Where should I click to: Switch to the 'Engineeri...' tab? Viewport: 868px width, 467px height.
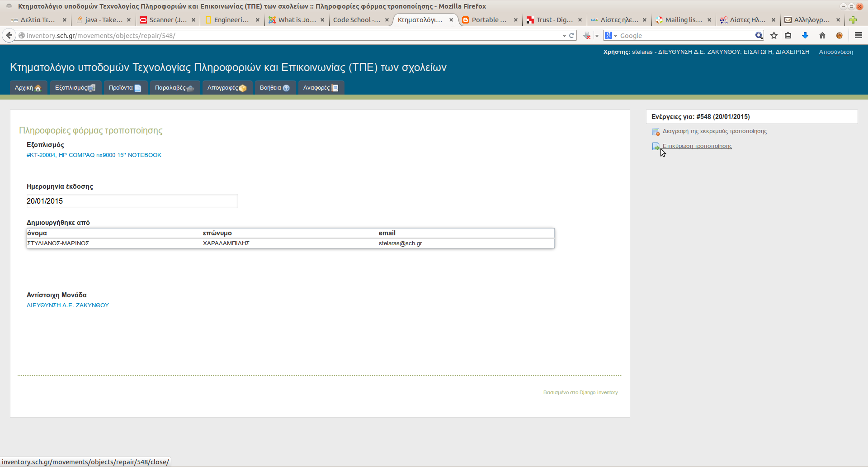point(232,20)
